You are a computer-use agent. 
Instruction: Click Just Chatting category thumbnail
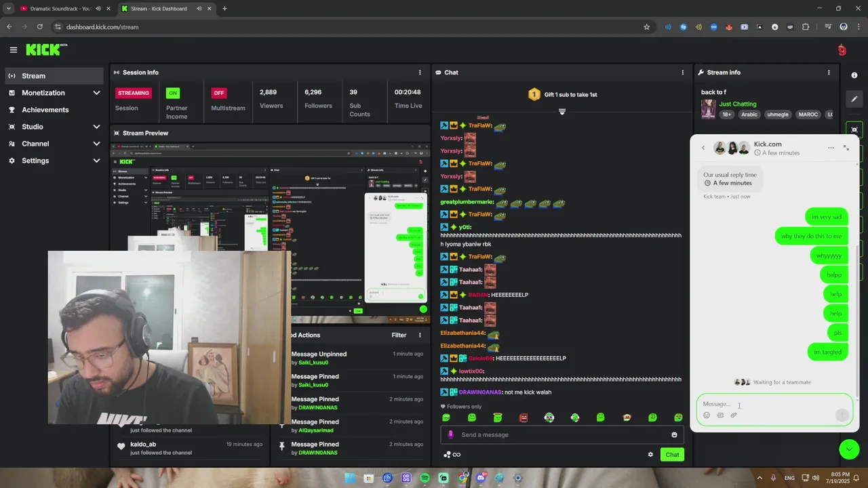(709, 109)
